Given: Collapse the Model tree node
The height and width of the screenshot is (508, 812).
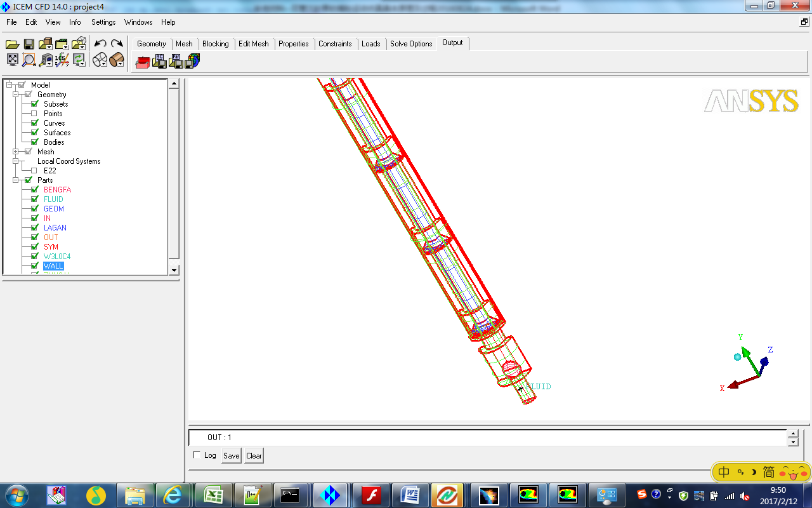Looking at the screenshot, I should [x=10, y=85].
